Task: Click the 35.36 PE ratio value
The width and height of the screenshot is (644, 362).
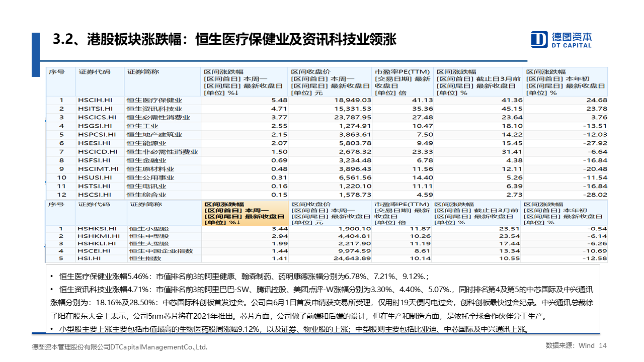Action: pyautogui.click(x=423, y=109)
